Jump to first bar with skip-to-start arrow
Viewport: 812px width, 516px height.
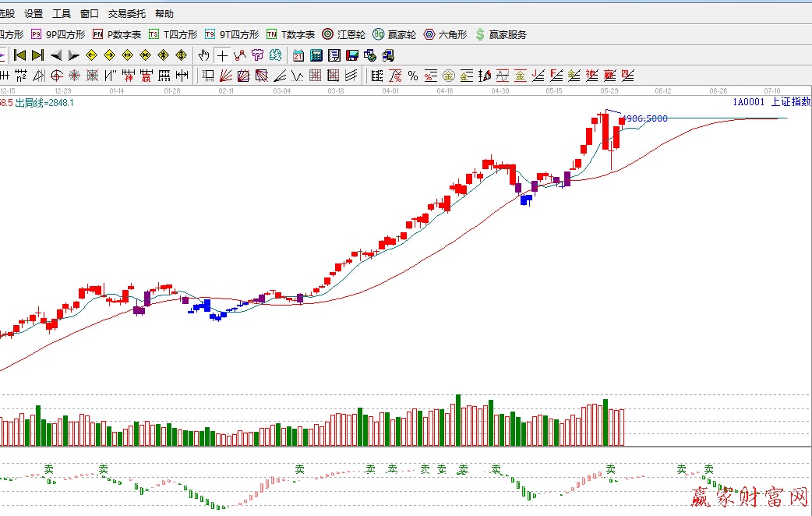(19, 55)
